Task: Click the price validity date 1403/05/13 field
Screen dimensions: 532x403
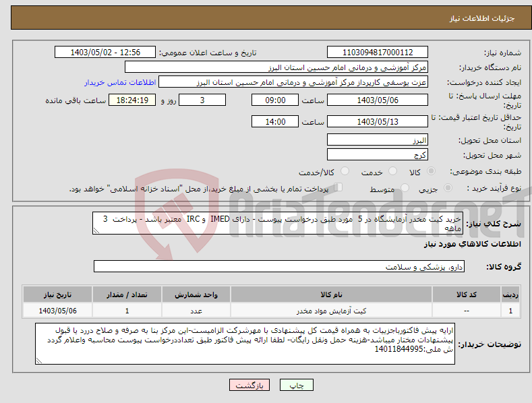Action: (x=378, y=121)
